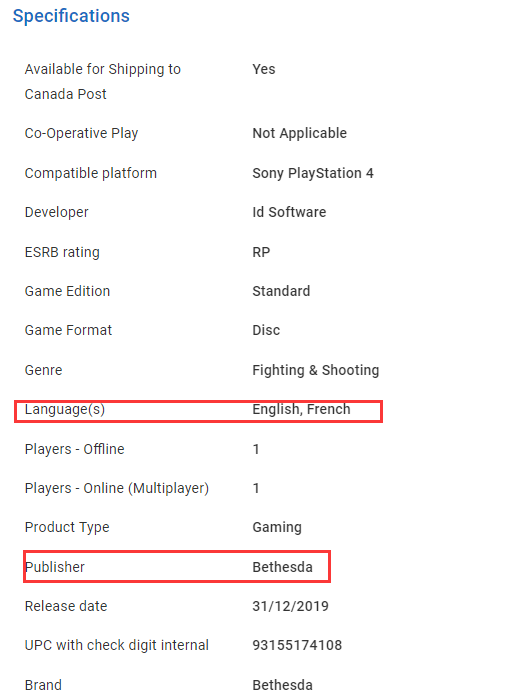The image size is (528, 692).
Task: Click the UPC number '93155174108'
Action: point(297,645)
